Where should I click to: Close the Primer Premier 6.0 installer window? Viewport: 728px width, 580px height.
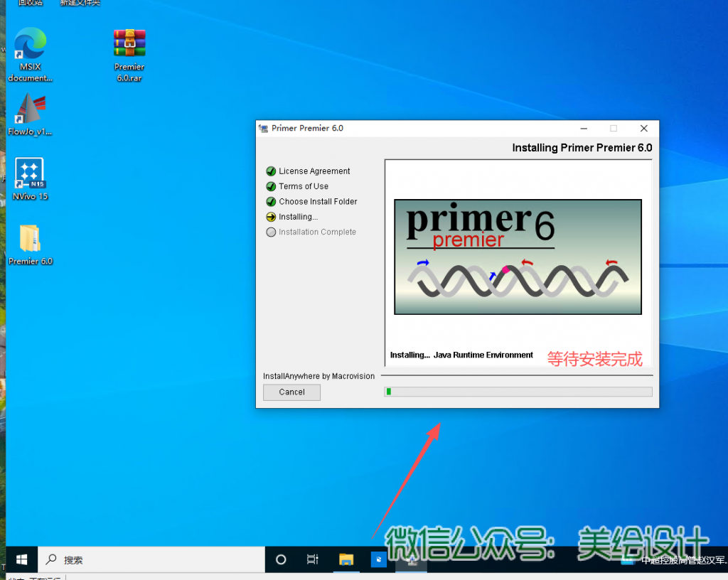click(x=643, y=129)
